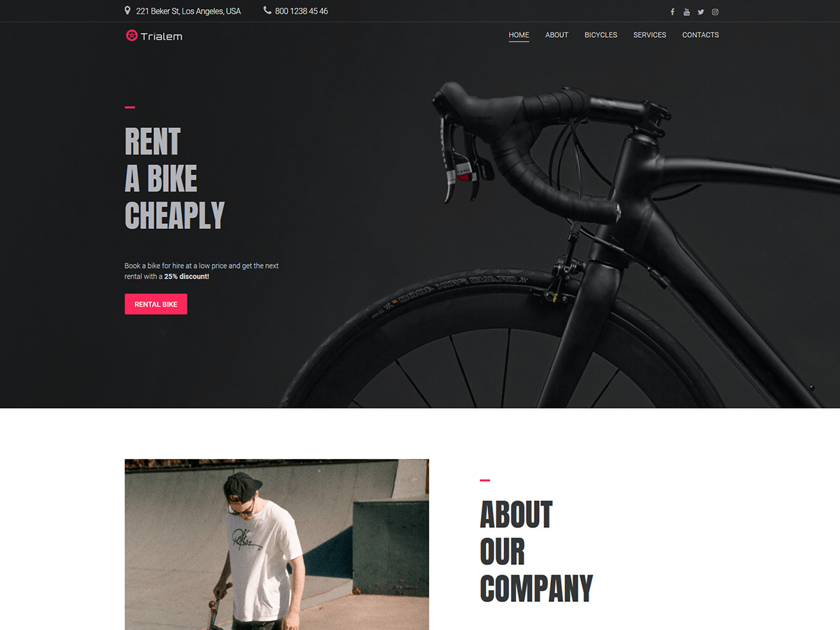Open the Services menu item

[x=650, y=35]
